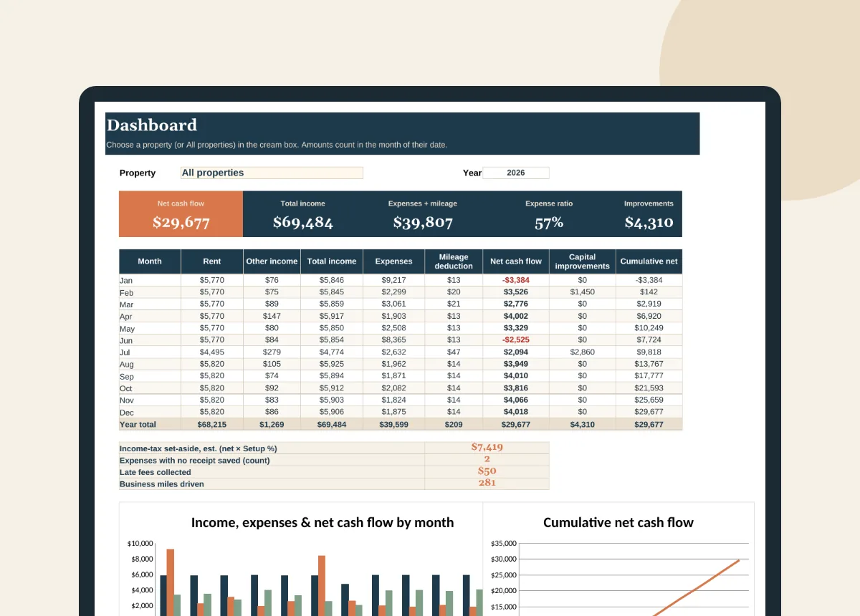Select Apr other income $147

(272, 316)
